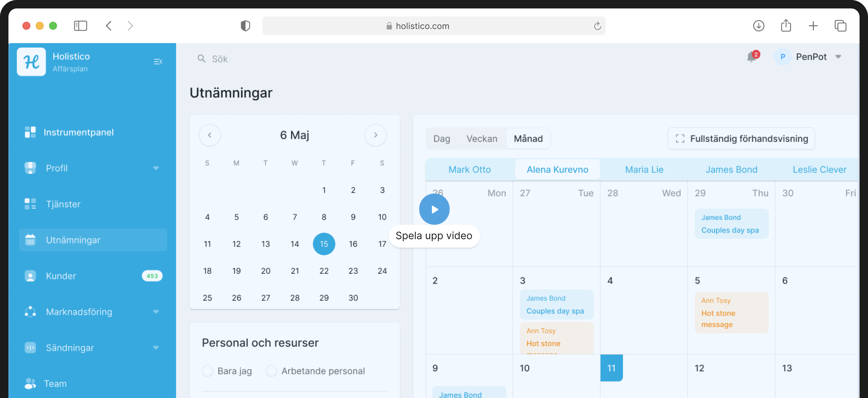The width and height of the screenshot is (868, 398).
Task: Collapse the sidebar with the menu icon
Action: 158,61
